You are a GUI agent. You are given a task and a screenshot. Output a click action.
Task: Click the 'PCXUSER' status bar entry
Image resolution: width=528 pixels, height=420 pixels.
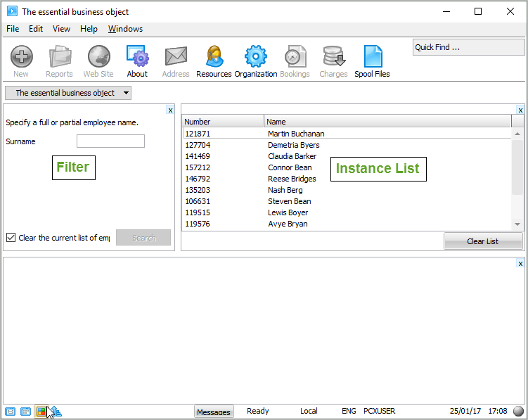[x=380, y=411]
